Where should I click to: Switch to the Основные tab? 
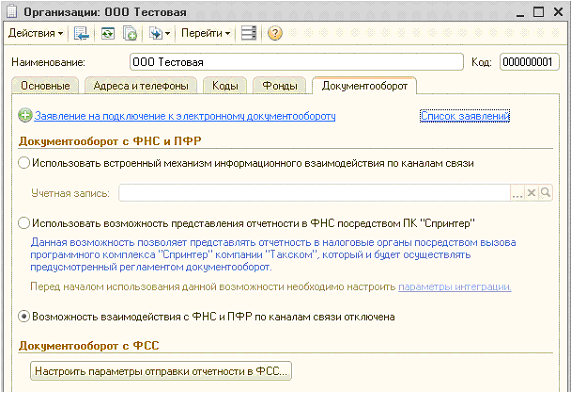(x=45, y=86)
